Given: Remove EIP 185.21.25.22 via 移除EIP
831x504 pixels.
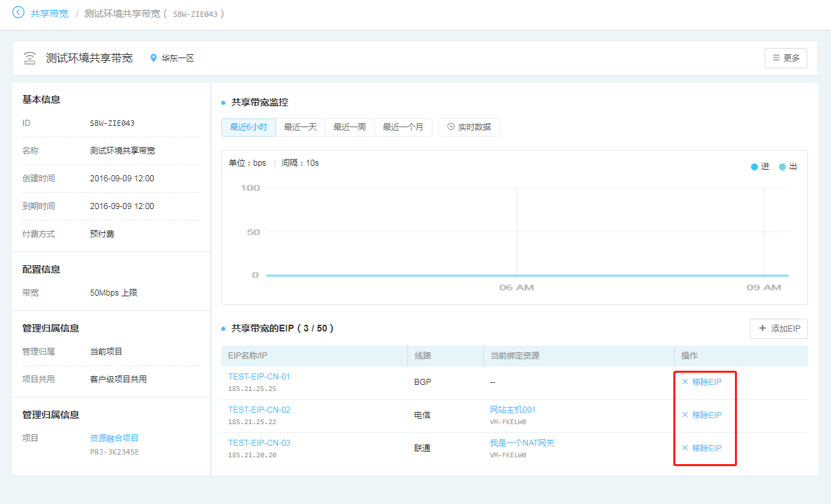Looking at the screenshot, I should (702, 415).
